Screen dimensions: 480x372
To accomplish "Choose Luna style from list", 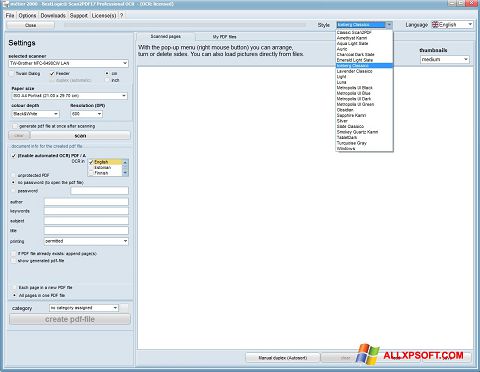I will coord(341,82).
